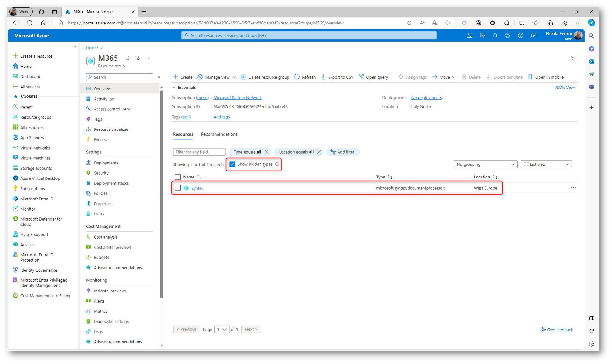Open the Resource visualizer menu item

pyautogui.click(x=111, y=129)
